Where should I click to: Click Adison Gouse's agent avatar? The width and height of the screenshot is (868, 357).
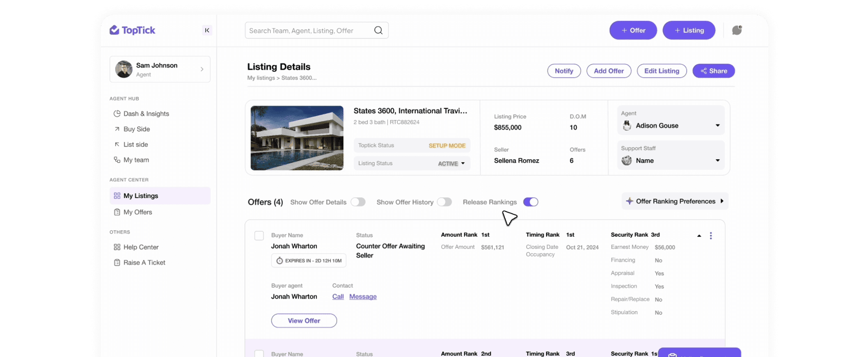627,126
